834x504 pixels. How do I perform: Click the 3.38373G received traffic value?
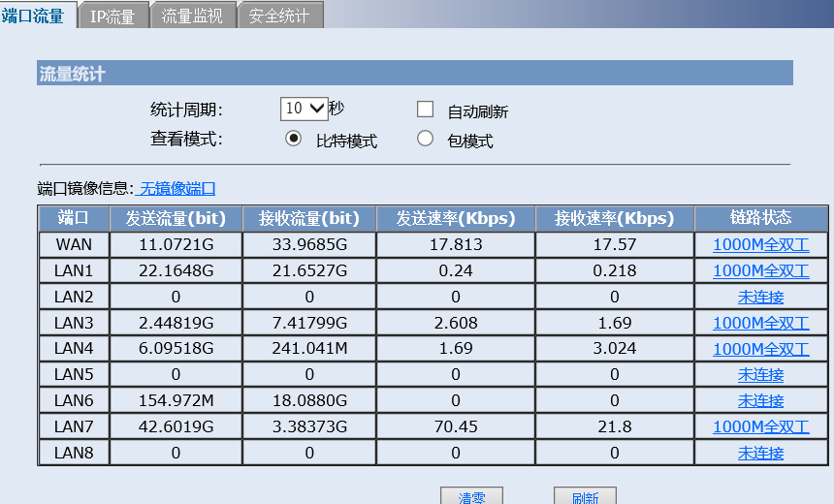click(309, 426)
